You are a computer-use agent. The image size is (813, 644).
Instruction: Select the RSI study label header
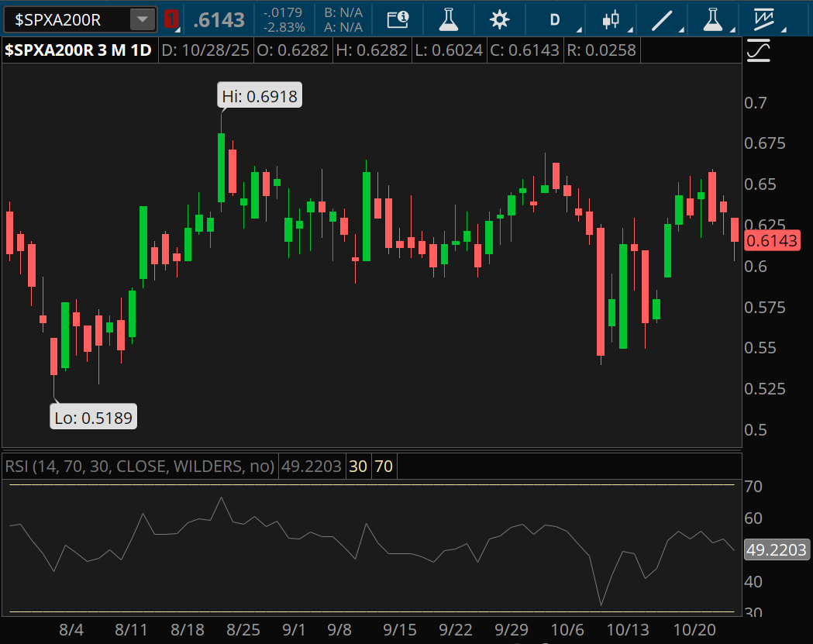(140, 467)
